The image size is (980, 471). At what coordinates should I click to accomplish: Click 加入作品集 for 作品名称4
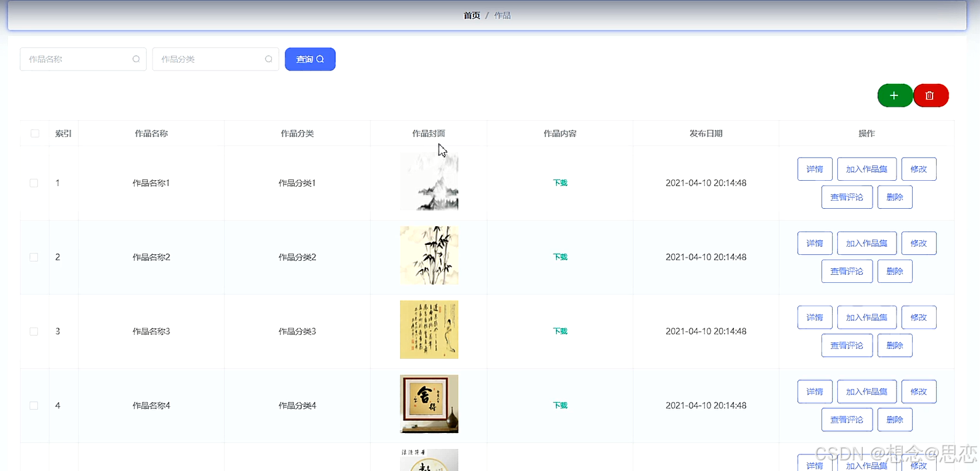pyautogui.click(x=867, y=392)
